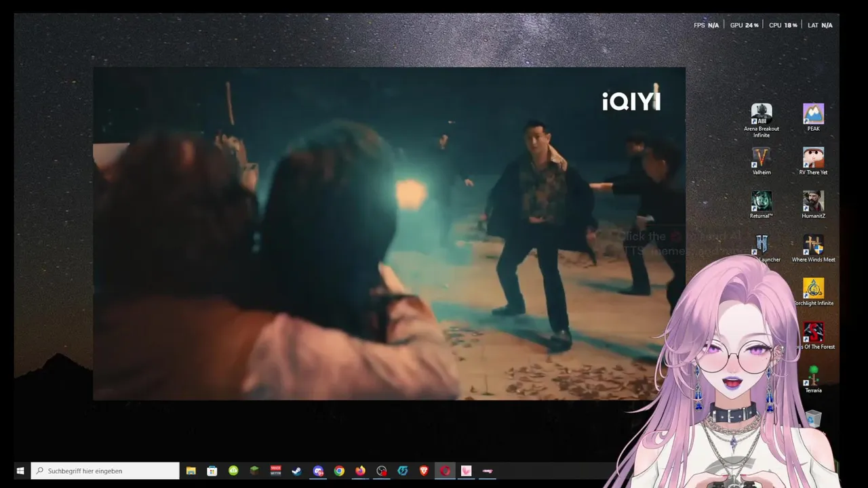Click the LAT N/A overlay readout
This screenshot has width=868, height=488.
[820, 25]
